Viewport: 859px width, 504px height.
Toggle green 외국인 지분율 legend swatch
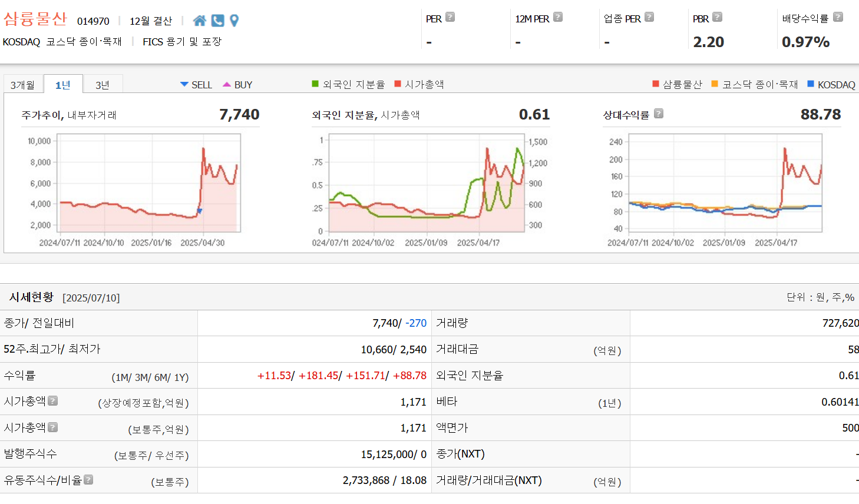[x=315, y=84]
